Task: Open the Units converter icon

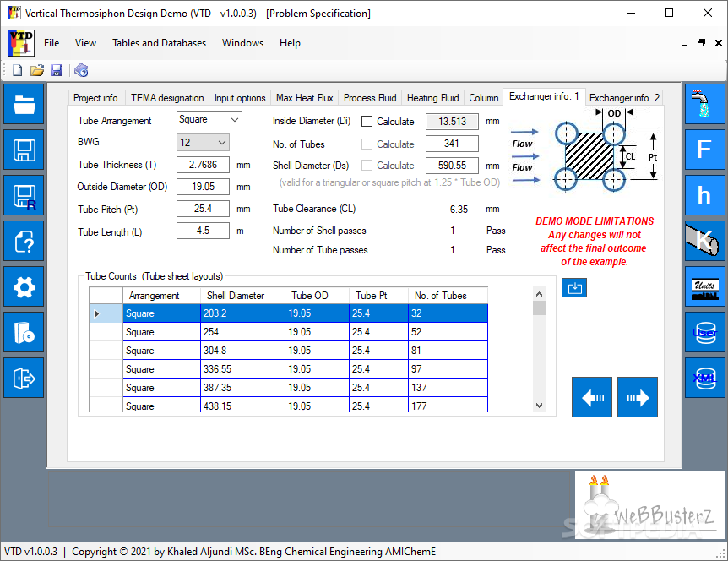Action: [705, 286]
